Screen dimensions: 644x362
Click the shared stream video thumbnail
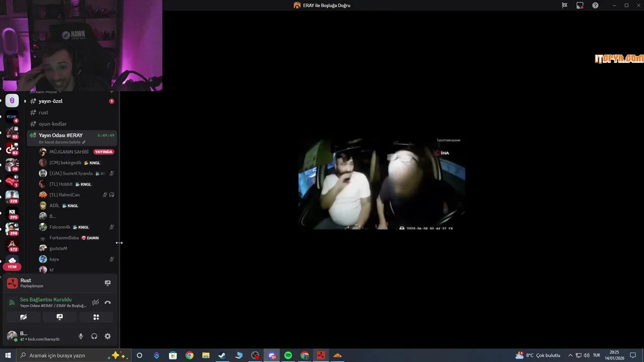[x=382, y=184]
